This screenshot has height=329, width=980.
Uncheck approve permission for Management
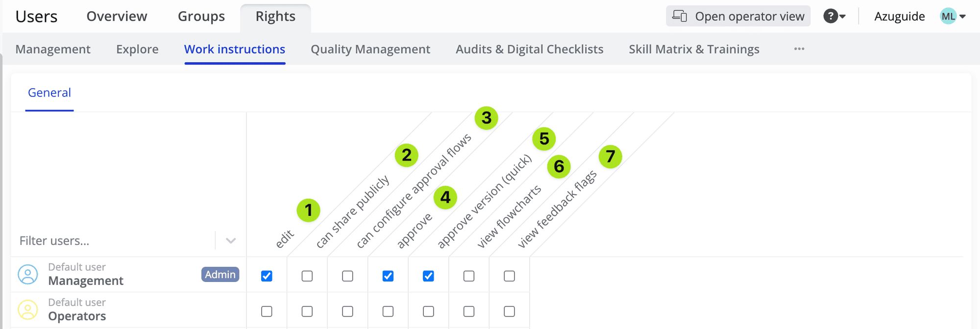click(388, 276)
